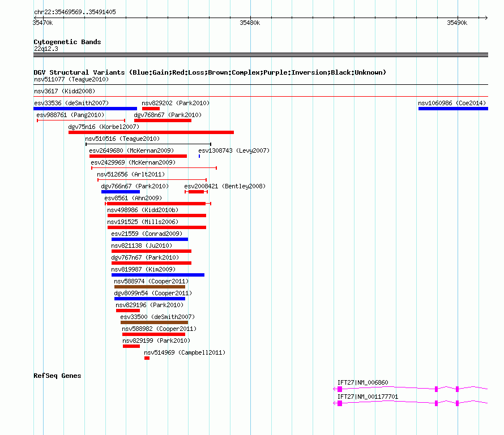
Task: Select the esv33536 (deSmith2007) text label
Action: click(71, 103)
